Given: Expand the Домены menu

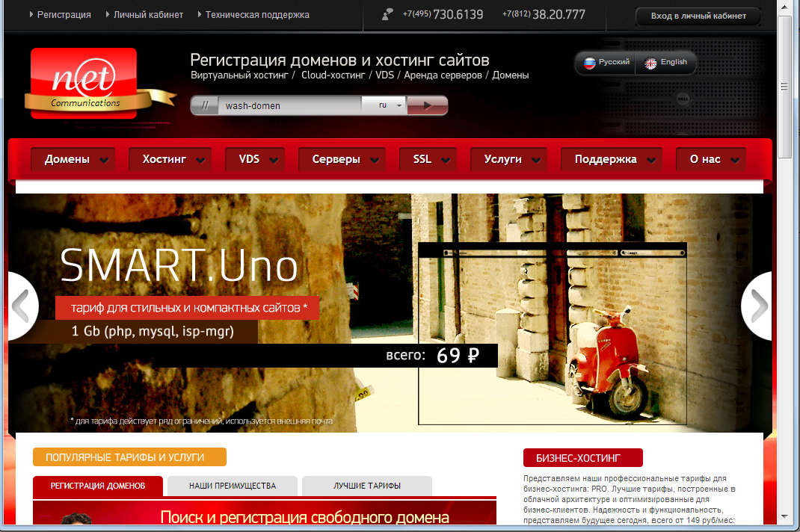Looking at the screenshot, I should coord(73,159).
